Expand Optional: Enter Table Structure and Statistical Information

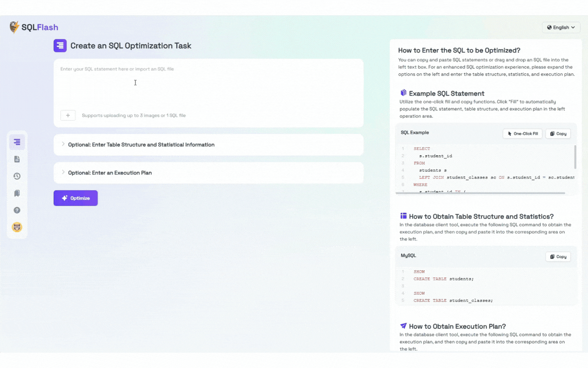click(208, 145)
